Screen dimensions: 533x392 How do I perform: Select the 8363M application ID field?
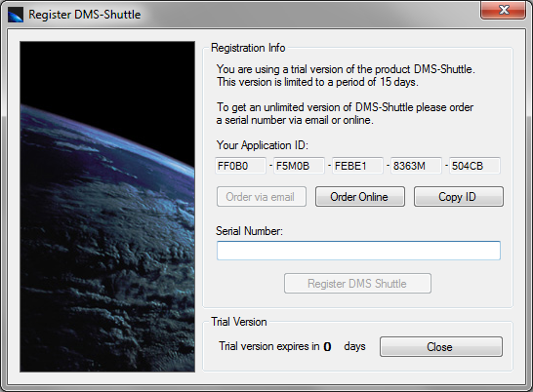click(x=416, y=166)
